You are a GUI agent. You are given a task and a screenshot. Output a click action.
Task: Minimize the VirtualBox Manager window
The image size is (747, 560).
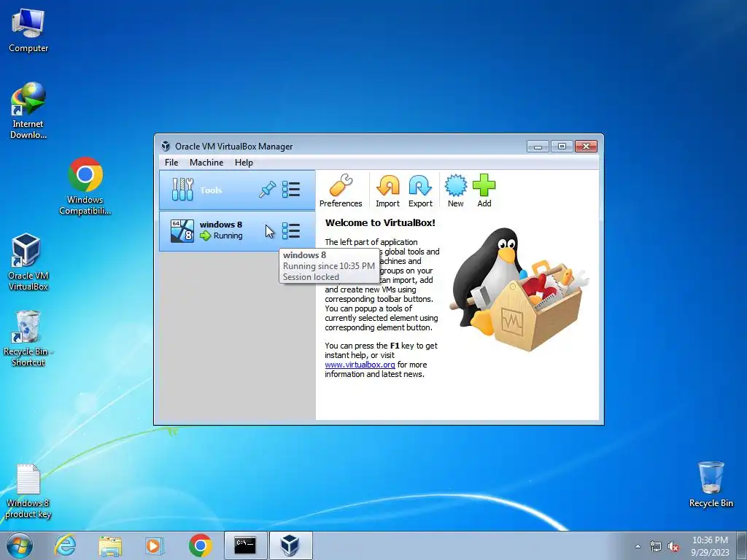[538, 146]
